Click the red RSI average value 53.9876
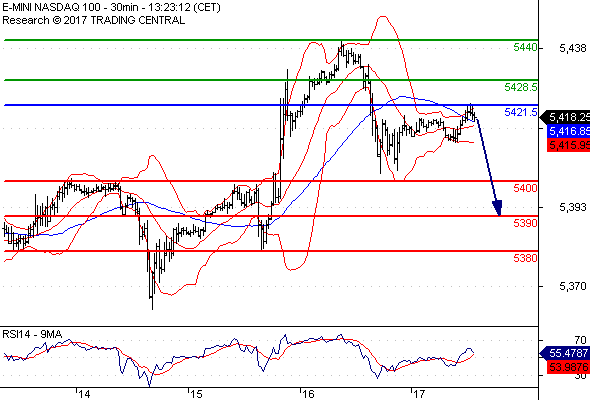This screenshot has height=400, width=590. pyautogui.click(x=569, y=367)
